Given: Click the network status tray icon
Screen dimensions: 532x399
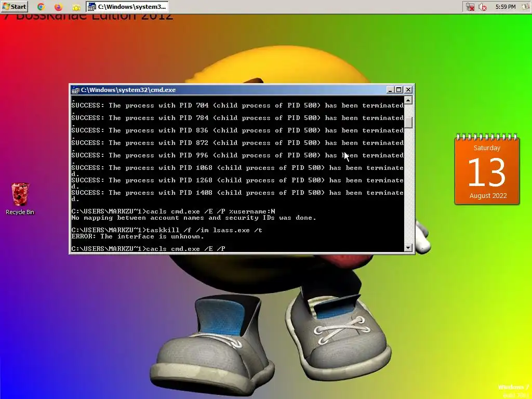Looking at the screenshot, I should click(470, 7).
